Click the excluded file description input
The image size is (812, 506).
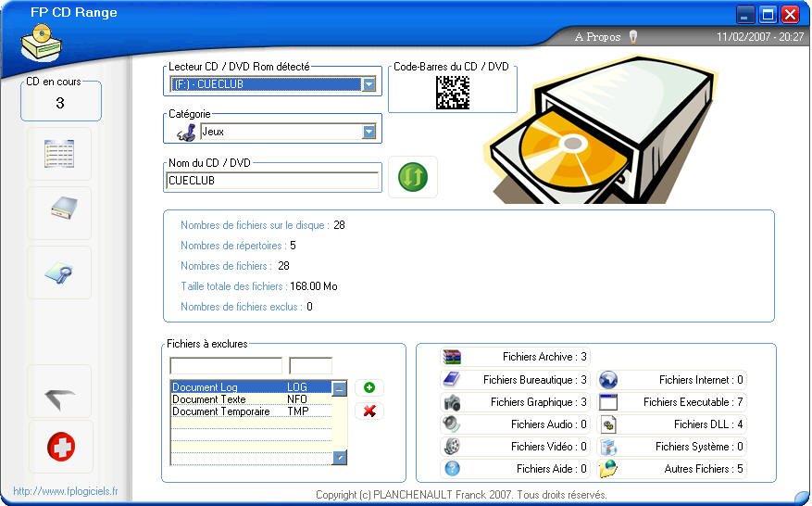pos(226,365)
